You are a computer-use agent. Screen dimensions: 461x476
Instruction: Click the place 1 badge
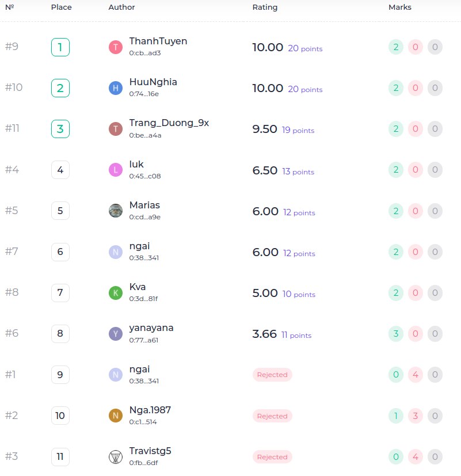60,47
